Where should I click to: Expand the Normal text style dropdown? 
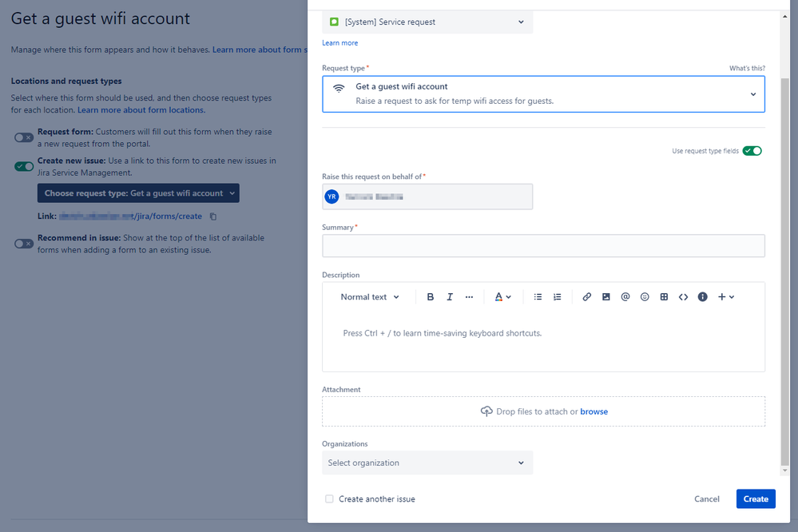pos(367,296)
